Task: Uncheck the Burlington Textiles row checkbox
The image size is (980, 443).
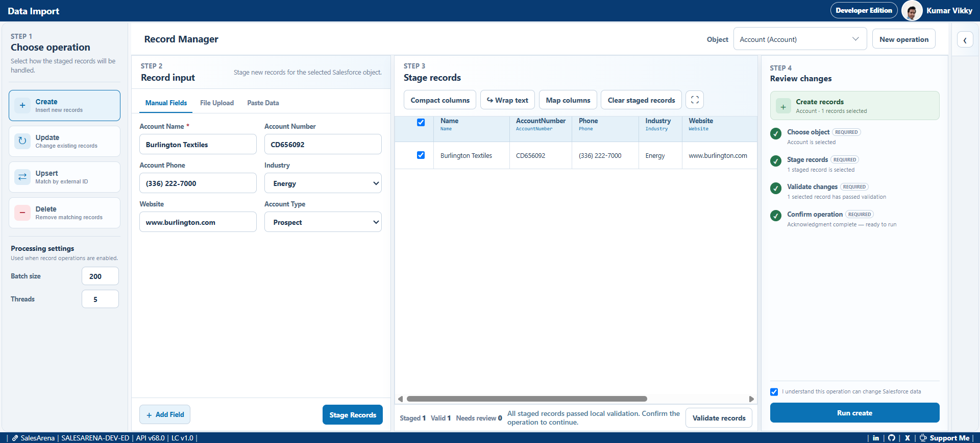Action: (x=421, y=155)
